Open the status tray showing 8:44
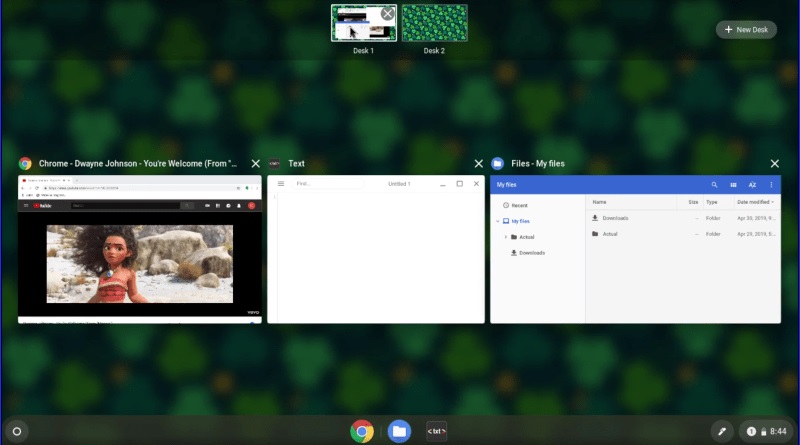 (x=767, y=431)
